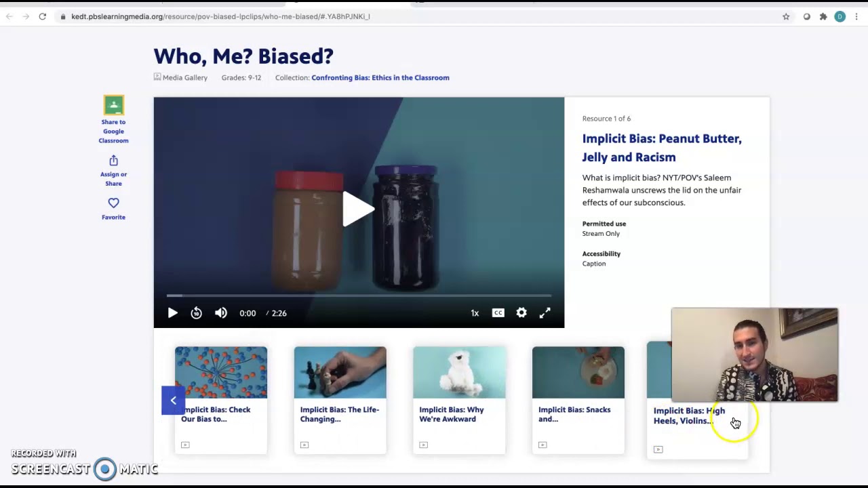Open 'Implicit Bias: Why We're Awkward' title
Image resolution: width=868 pixels, height=488 pixels.
[451, 414]
